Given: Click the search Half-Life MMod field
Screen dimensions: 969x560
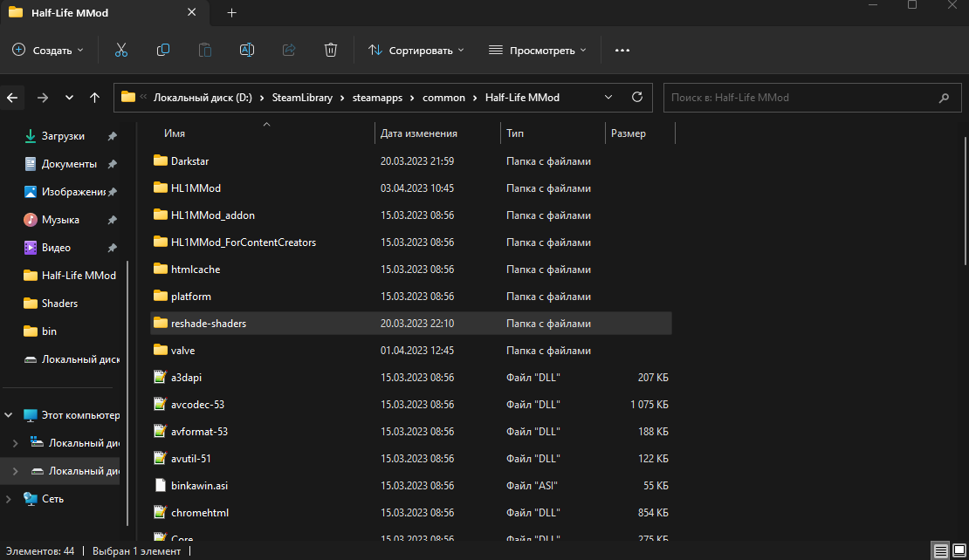Looking at the screenshot, I should click(799, 98).
